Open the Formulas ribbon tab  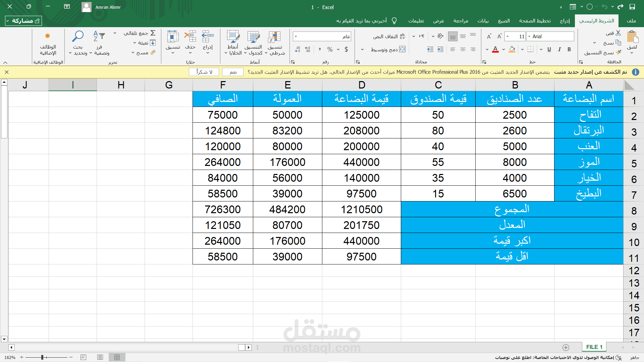(x=503, y=21)
